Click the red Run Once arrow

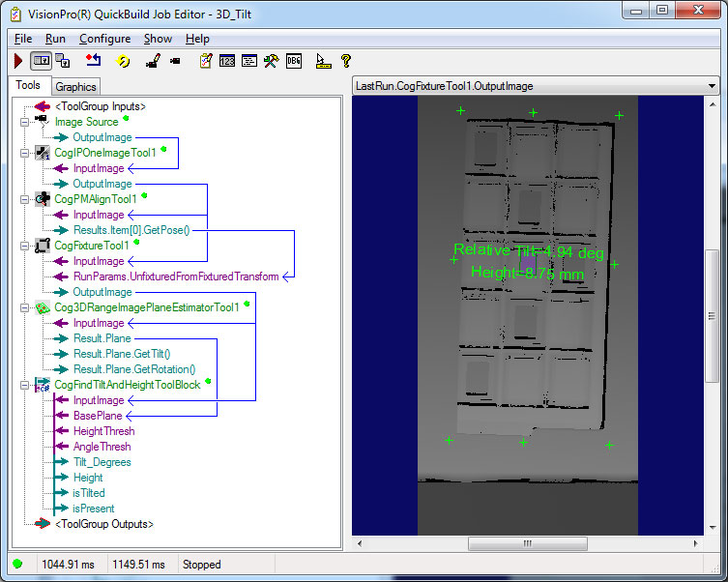[x=18, y=61]
